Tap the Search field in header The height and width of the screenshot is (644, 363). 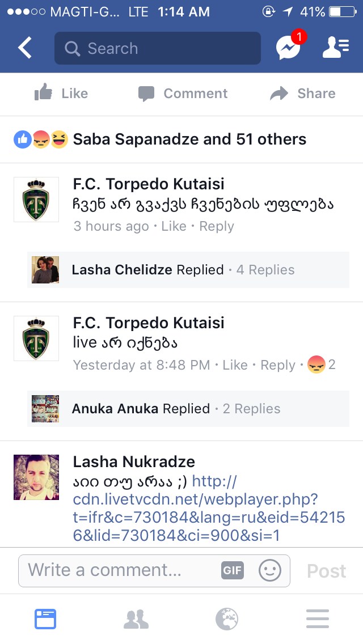point(158,48)
